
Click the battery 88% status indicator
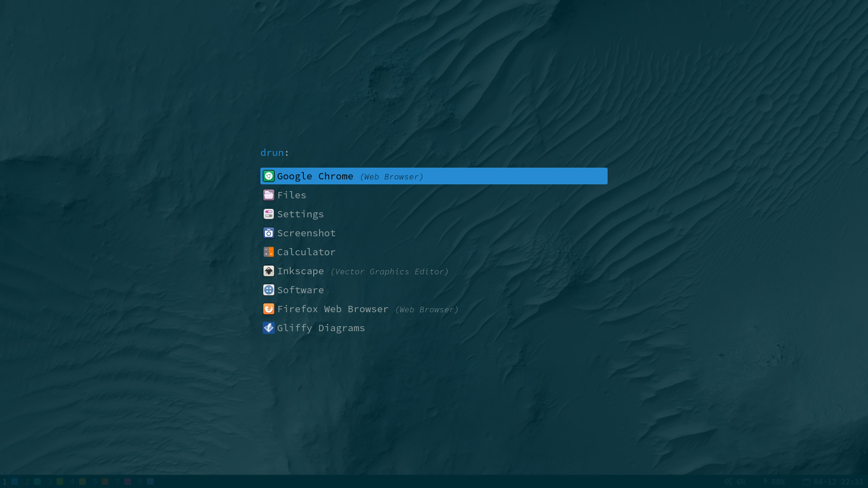pos(774,482)
